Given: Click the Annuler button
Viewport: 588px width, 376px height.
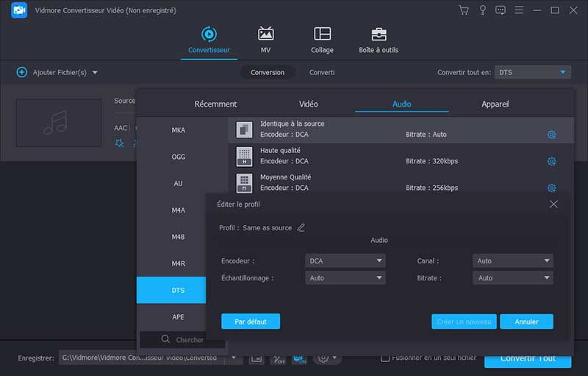Looking at the screenshot, I should coord(526,322).
